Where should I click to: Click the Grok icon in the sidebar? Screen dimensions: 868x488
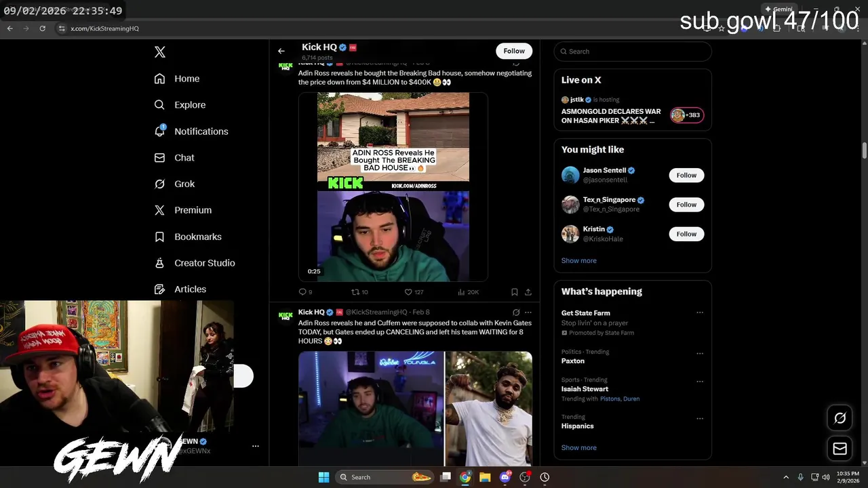pos(159,184)
